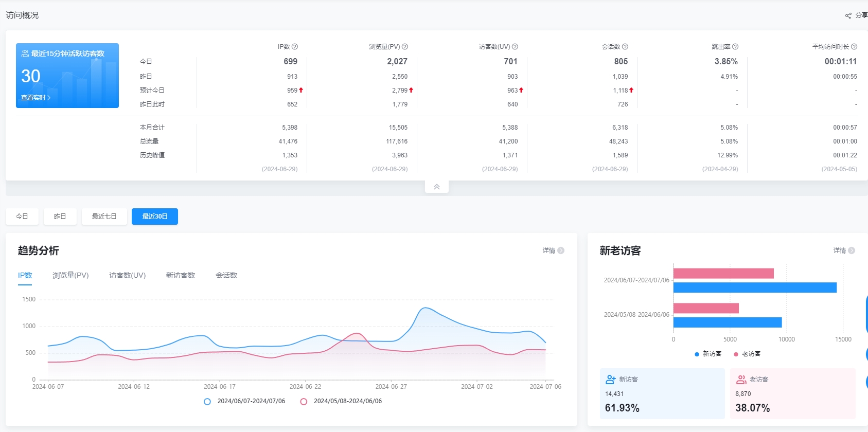
Task: Click the 历史峰值 row label
Action: pos(152,155)
